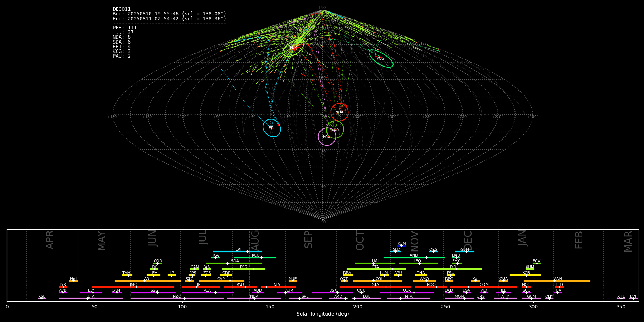644x322 pixels.
Task: Click the LYR shower bar in timeline
Action: (x=63, y=287)
